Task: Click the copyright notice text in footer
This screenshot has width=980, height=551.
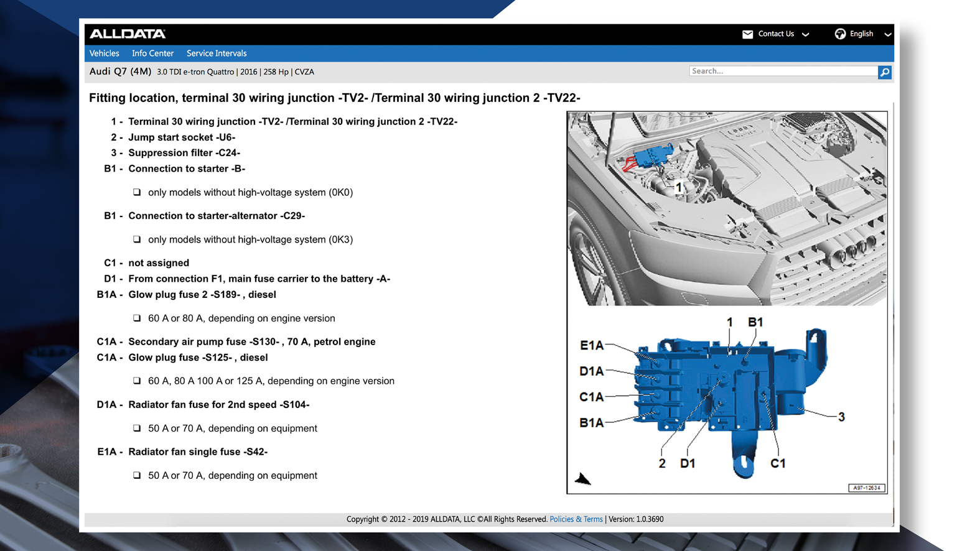Action: (x=447, y=519)
